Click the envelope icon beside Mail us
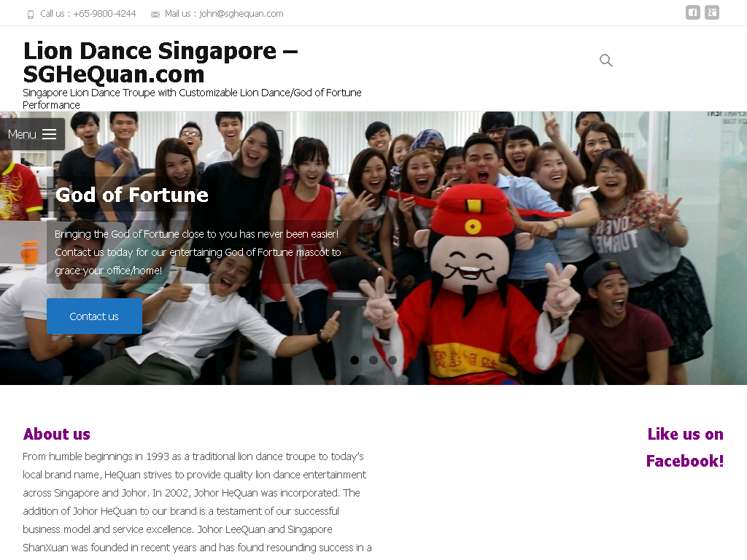This screenshot has width=747, height=560. tap(155, 15)
